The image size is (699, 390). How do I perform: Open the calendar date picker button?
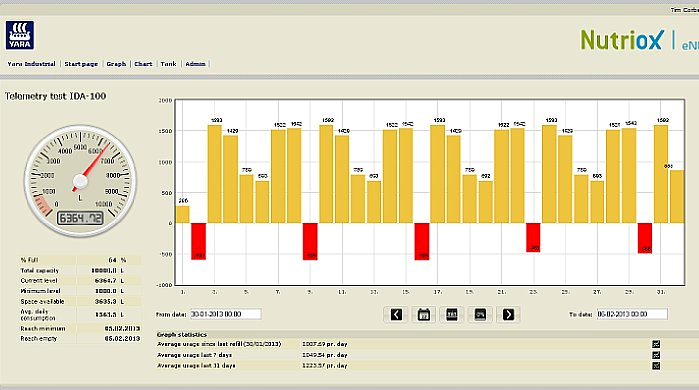(424, 315)
